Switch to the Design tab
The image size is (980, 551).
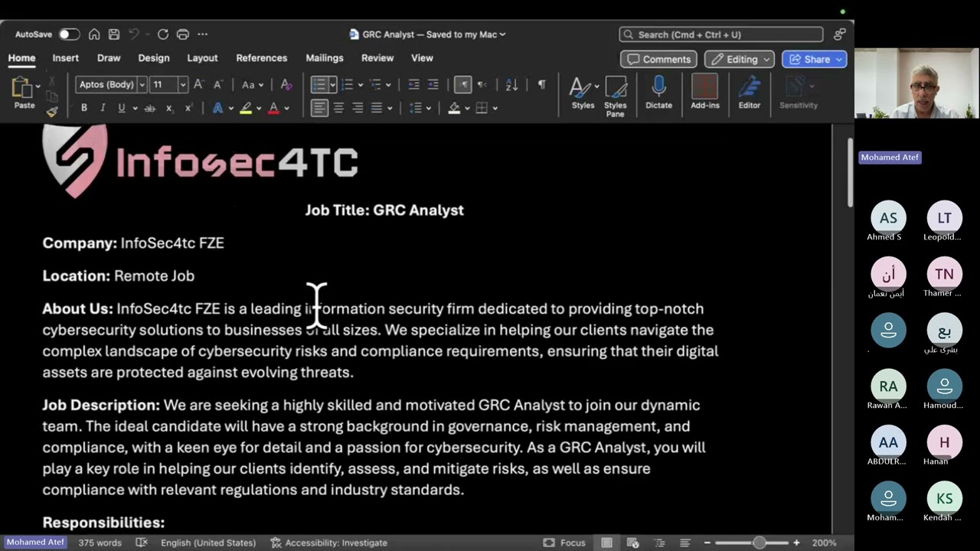coord(154,58)
